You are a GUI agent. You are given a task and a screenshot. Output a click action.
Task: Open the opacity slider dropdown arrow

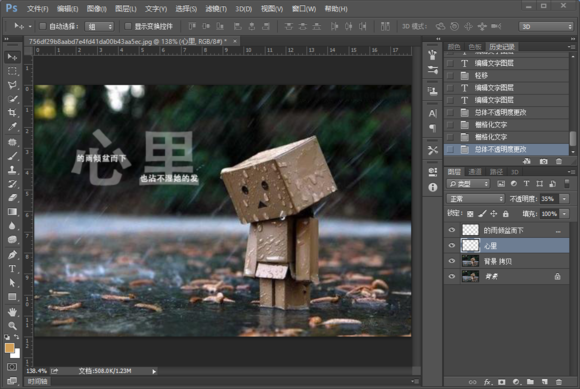click(564, 199)
